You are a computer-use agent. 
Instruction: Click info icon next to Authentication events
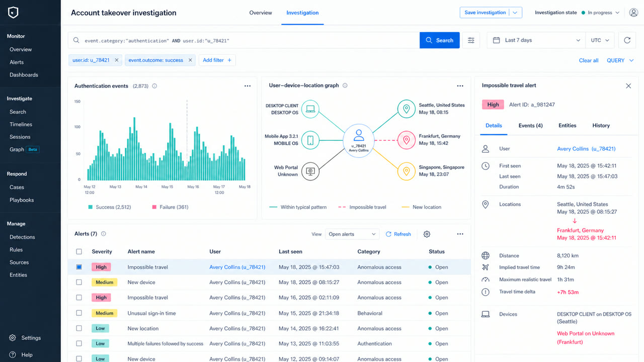coord(154,86)
